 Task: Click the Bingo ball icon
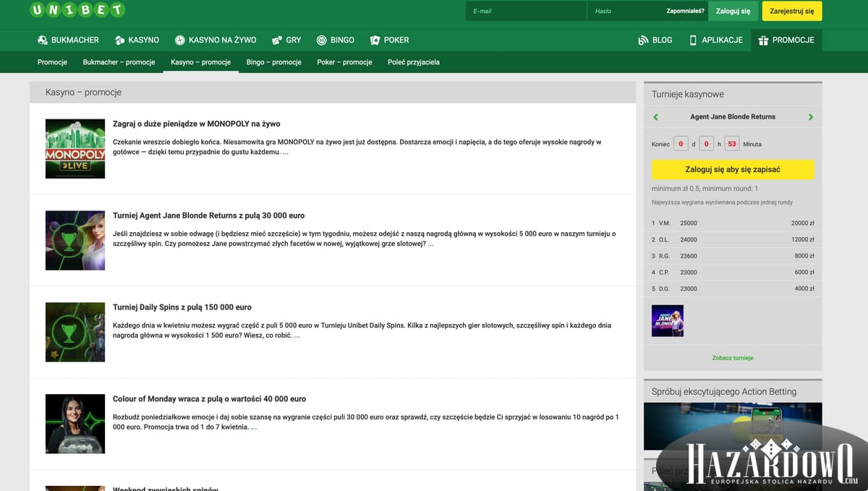click(x=322, y=40)
